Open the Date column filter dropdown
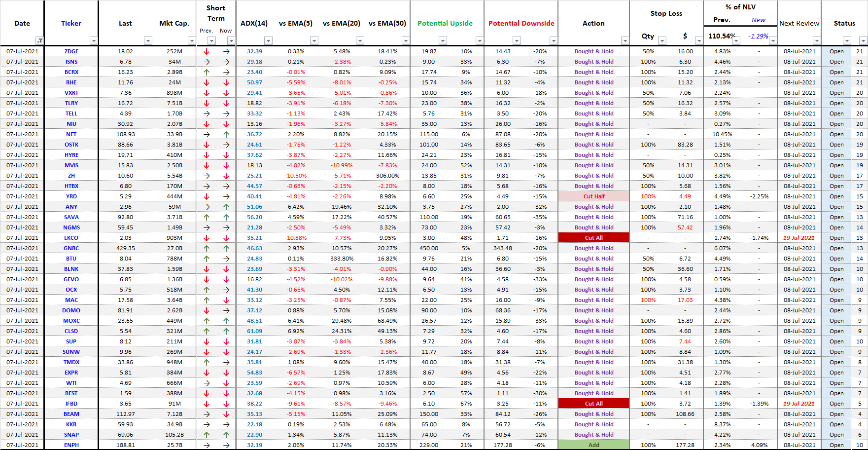Screen dimensions: 868x450 (39, 40)
